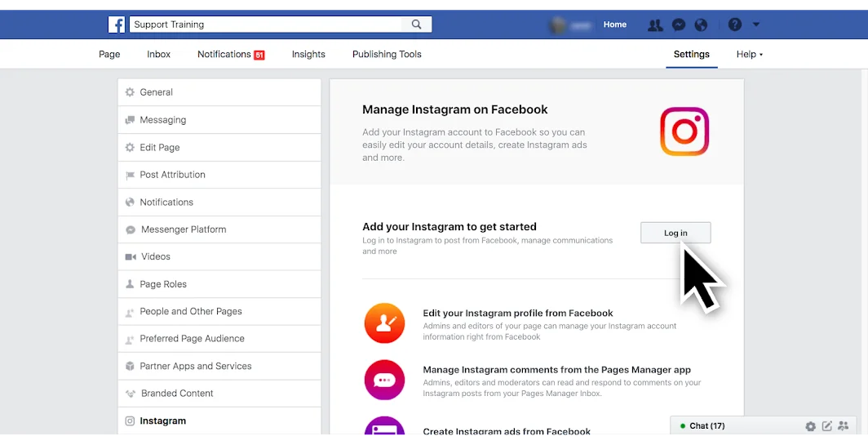Click the Videos camera icon
The image size is (868, 445).
point(130,256)
